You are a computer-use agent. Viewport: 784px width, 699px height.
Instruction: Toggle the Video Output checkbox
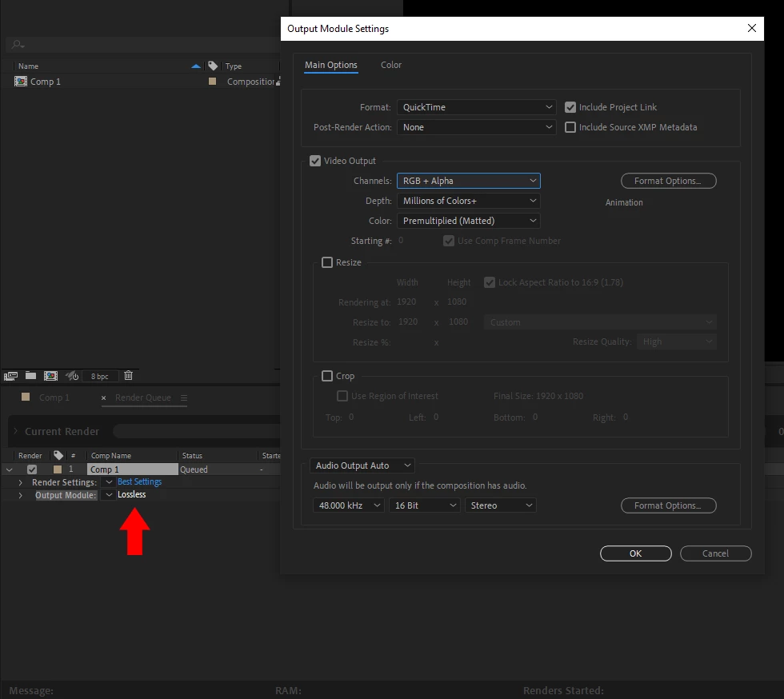click(315, 161)
